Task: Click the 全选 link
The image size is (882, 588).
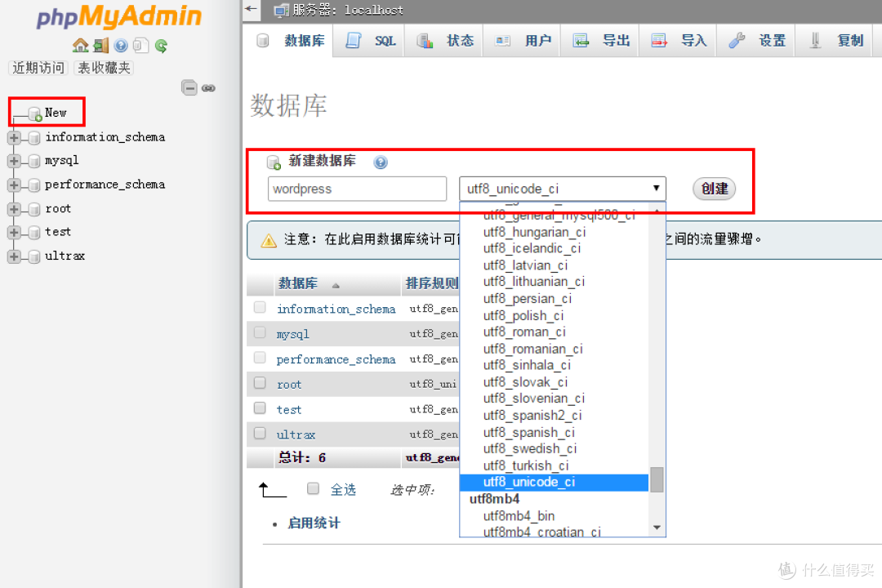Action: (343, 489)
